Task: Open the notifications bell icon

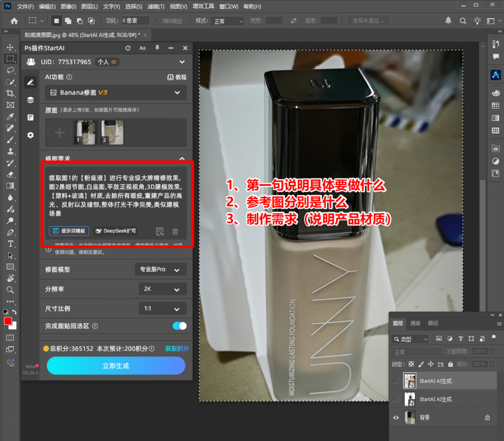Action: pos(448,21)
